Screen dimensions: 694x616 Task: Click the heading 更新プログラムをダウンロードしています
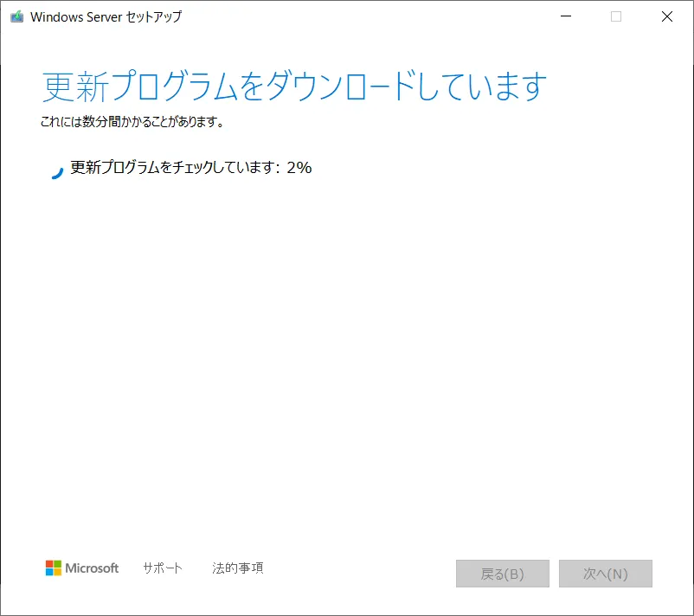point(294,86)
